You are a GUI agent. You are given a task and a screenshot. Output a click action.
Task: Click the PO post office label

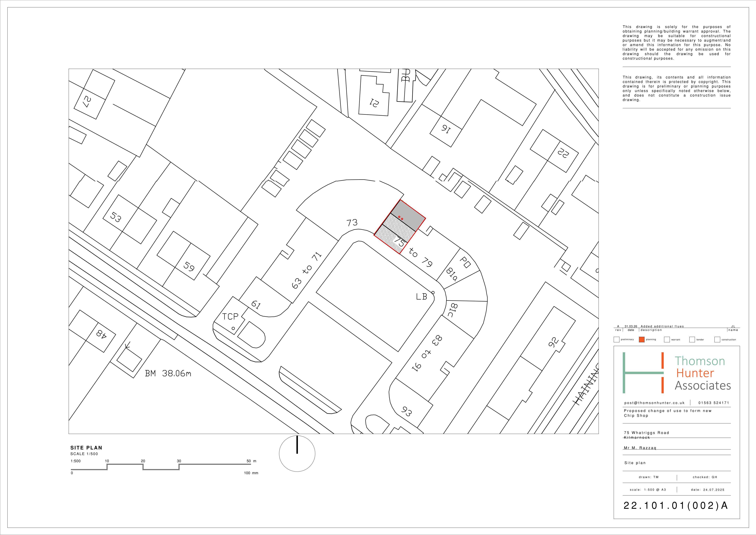465,262
